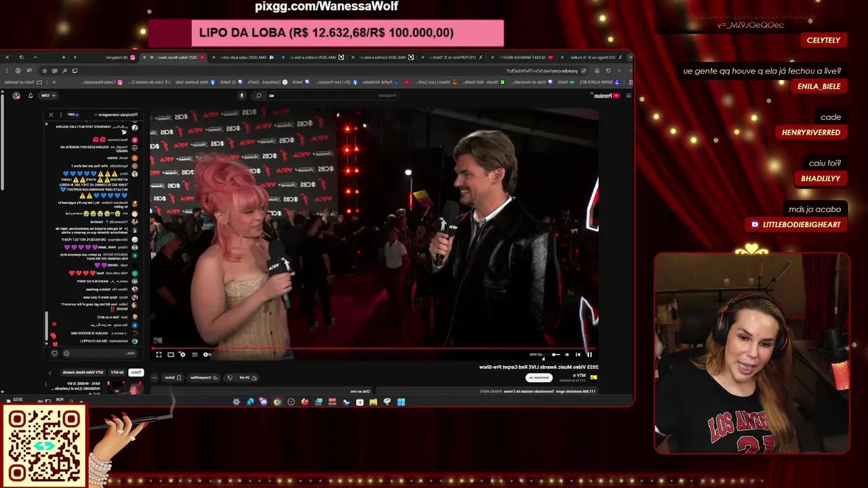Open the YouTube account avatar menu
868x488 pixels.
point(16,96)
